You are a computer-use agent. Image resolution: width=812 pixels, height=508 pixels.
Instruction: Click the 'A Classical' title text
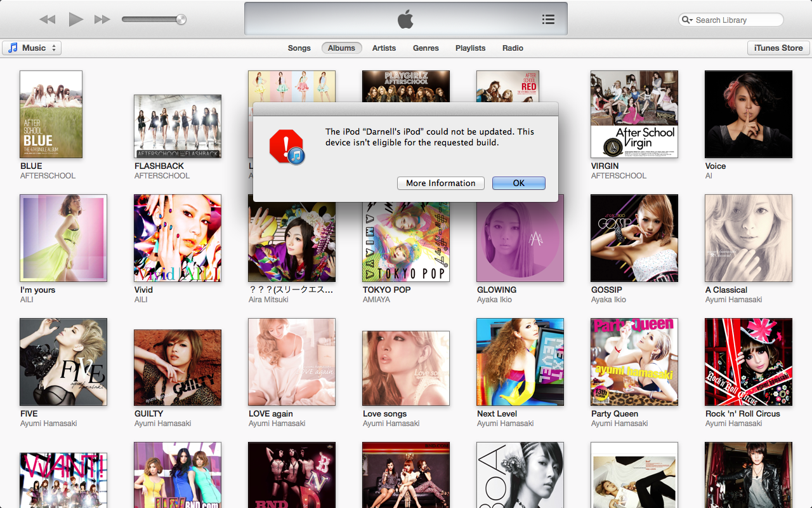726,290
